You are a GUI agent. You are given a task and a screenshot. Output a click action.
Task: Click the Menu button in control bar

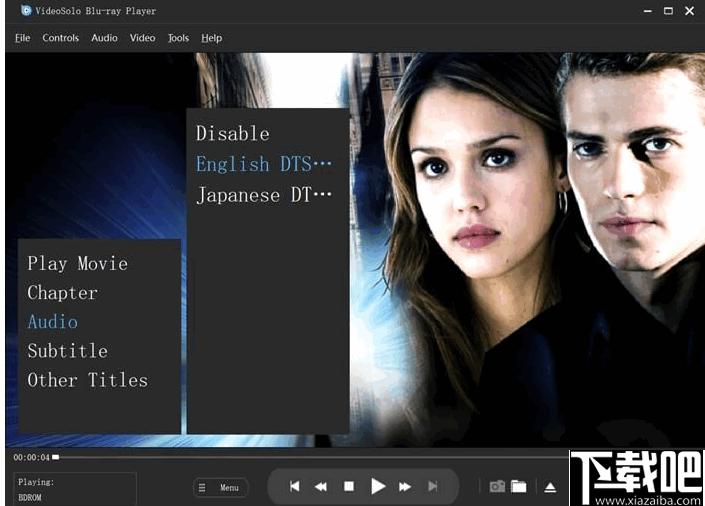[221, 488]
